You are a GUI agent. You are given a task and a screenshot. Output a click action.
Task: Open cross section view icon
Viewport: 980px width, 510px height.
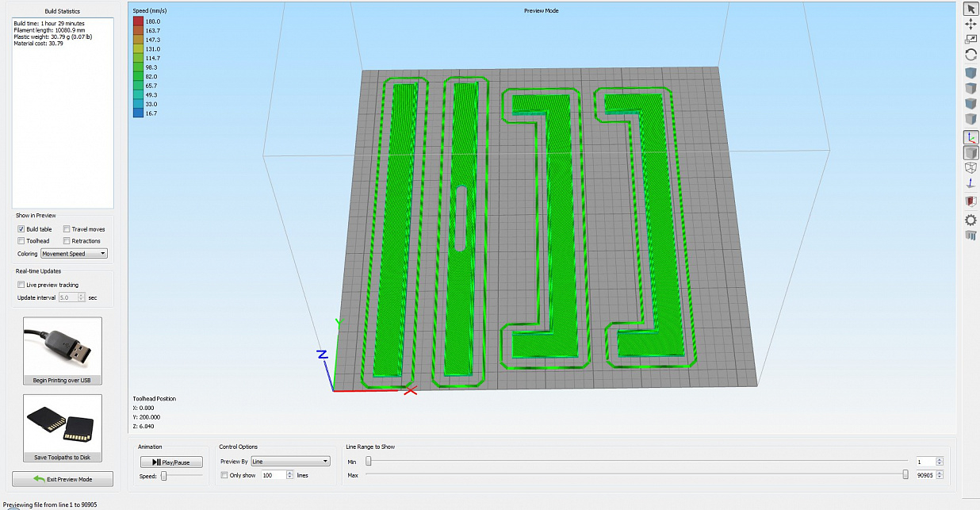(x=970, y=201)
